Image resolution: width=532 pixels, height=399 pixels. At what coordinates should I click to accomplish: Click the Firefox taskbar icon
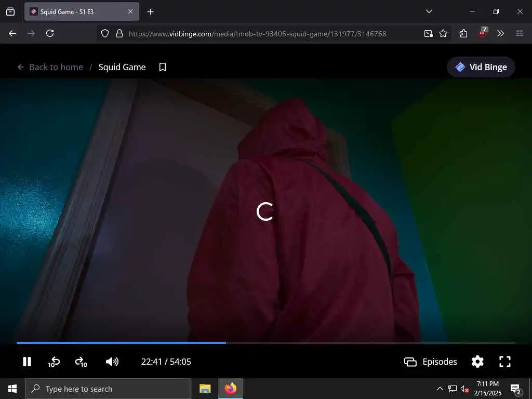point(230,389)
